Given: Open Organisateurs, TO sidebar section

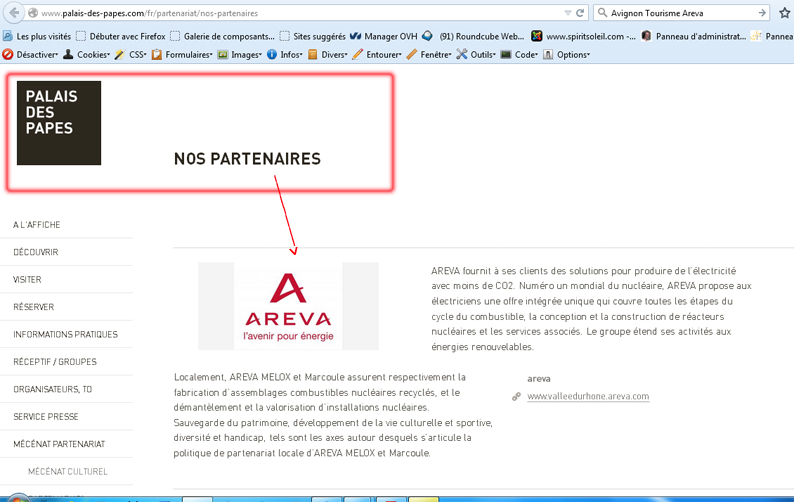Looking at the screenshot, I should point(53,389).
